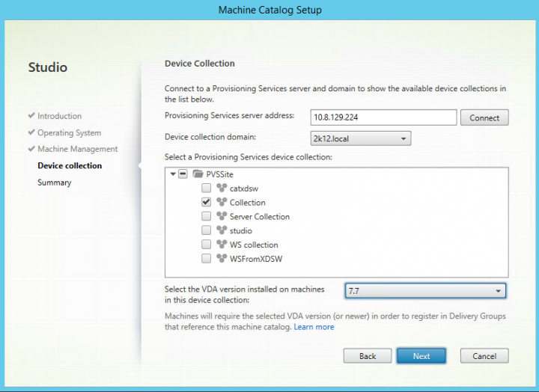Open the Device collection domain dropdown

(x=360, y=138)
